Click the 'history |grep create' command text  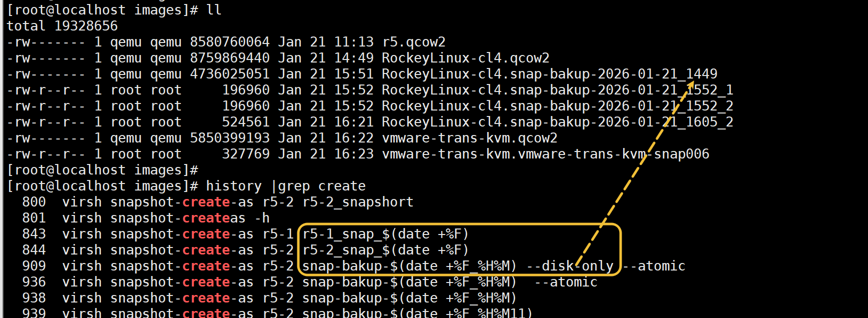click(x=286, y=186)
